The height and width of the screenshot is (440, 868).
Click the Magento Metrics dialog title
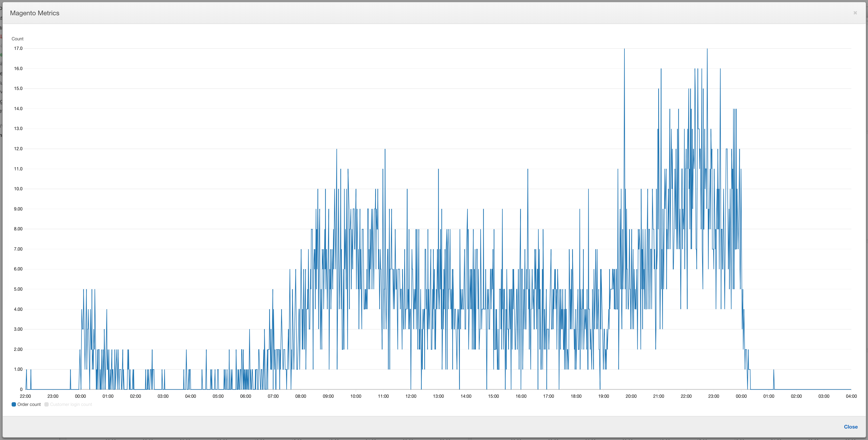click(x=35, y=13)
